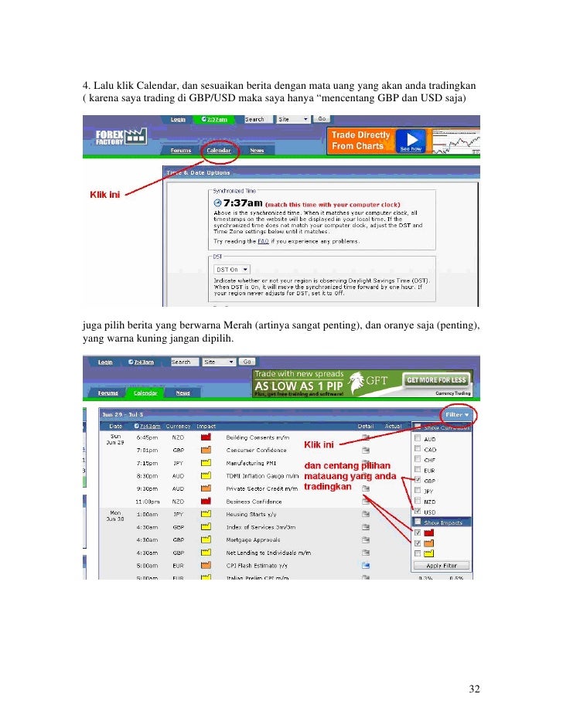
Task: Untick the orange medium-impact checkbox in filter
Action: click(x=418, y=543)
